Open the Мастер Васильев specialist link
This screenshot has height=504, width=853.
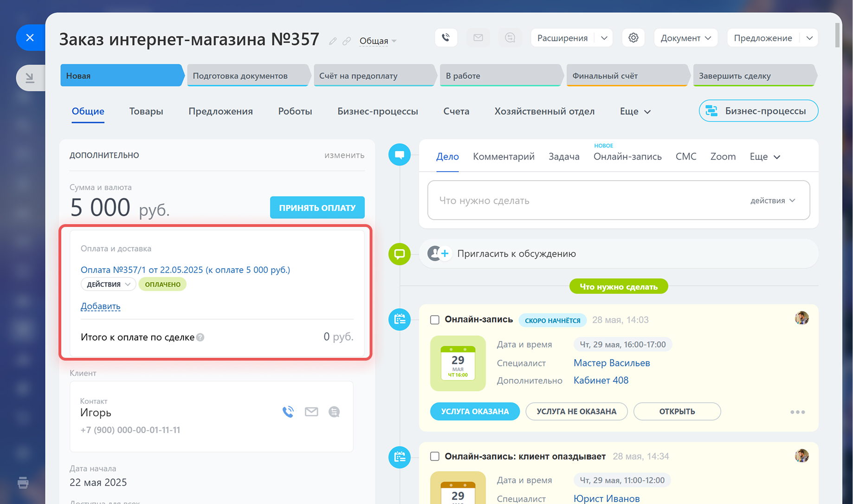[612, 363]
